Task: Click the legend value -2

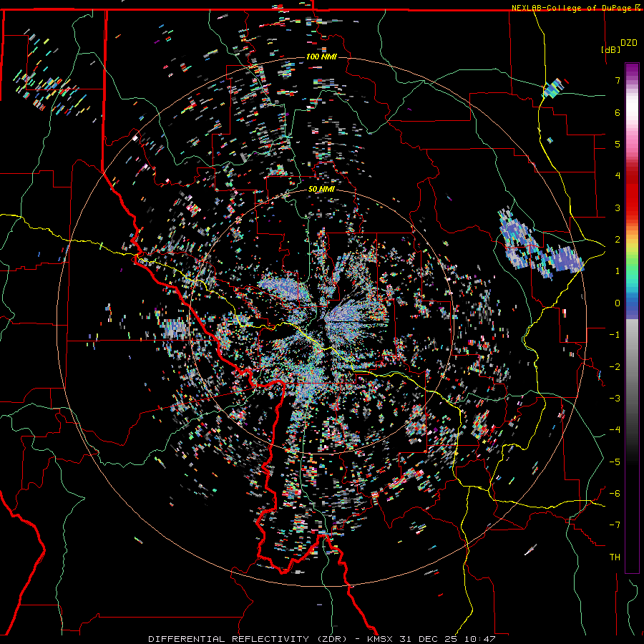Action: [x=615, y=367]
